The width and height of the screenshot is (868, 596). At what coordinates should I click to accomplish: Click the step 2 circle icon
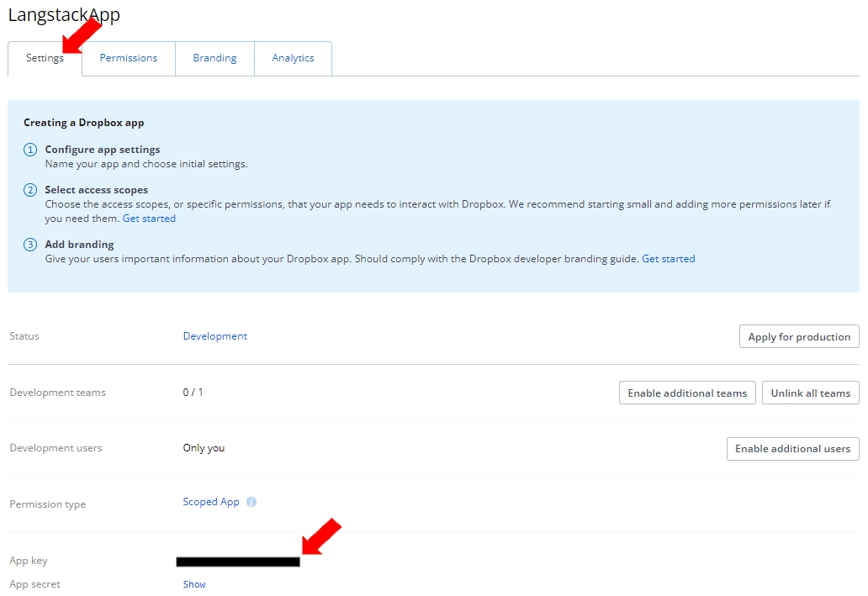pyautogui.click(x=30, y=190)
